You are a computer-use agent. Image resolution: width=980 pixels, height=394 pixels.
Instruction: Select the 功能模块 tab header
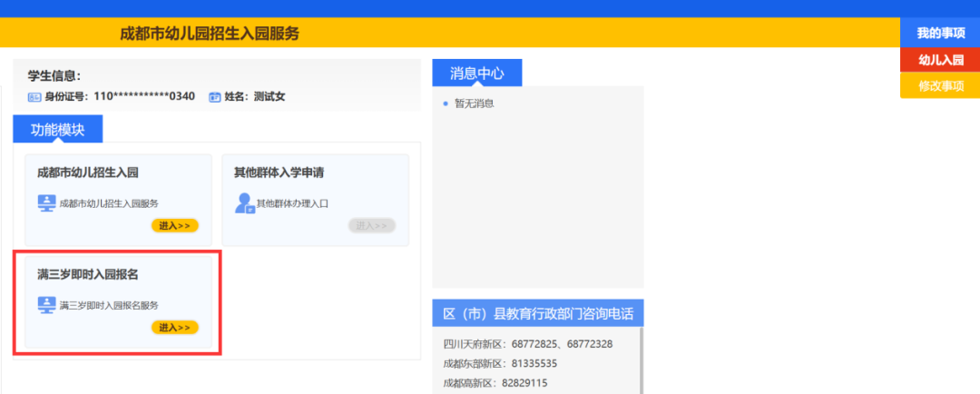[x=58, y=130]
